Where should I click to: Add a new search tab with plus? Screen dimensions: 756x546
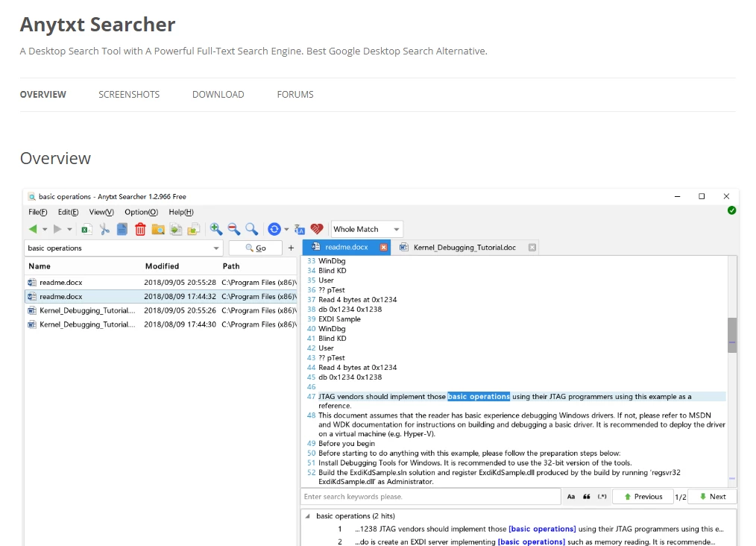[x=291, y=248]
